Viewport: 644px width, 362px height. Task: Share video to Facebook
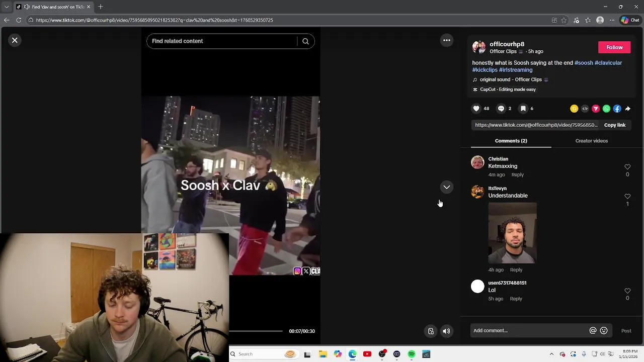pos(617,109)
